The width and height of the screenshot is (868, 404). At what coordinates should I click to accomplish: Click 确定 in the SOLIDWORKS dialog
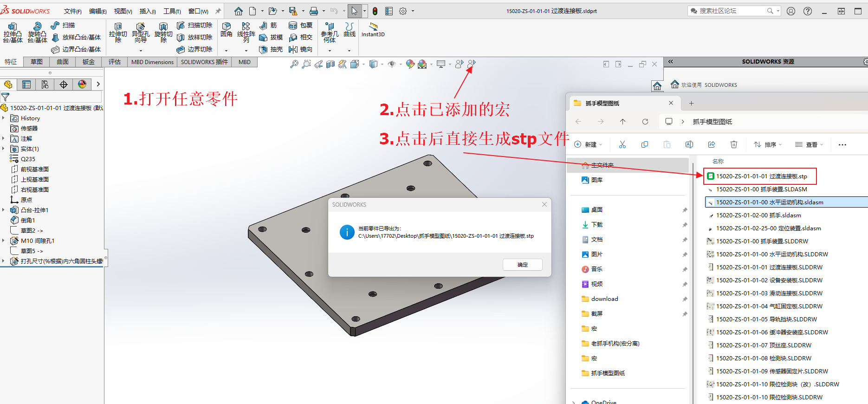522,265
